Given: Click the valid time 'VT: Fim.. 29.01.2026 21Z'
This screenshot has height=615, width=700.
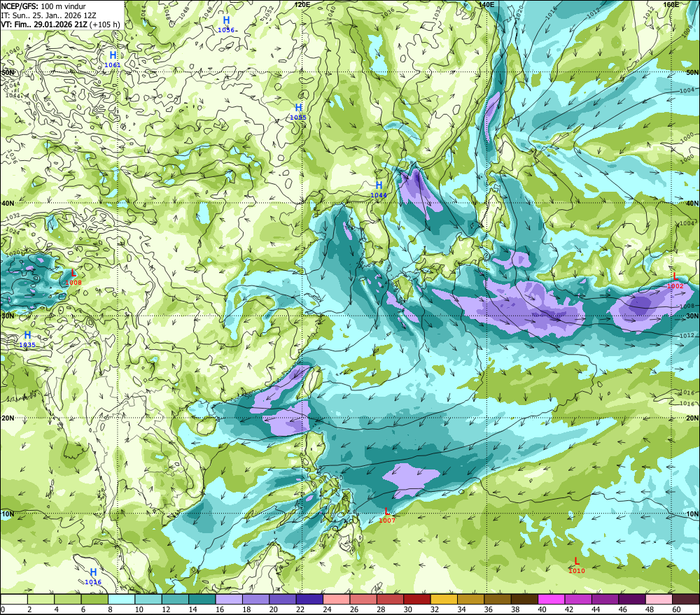Looking at the screenshot, I should [44, 24].
